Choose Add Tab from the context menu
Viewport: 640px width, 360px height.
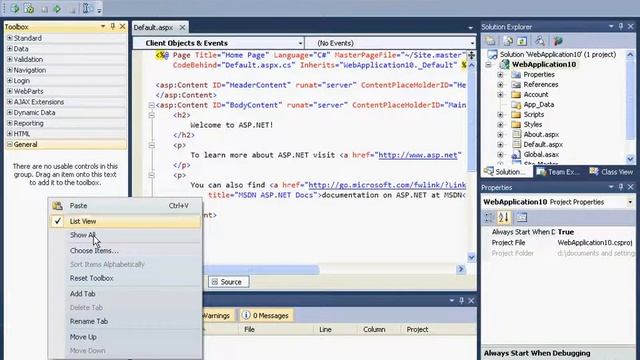125,294
